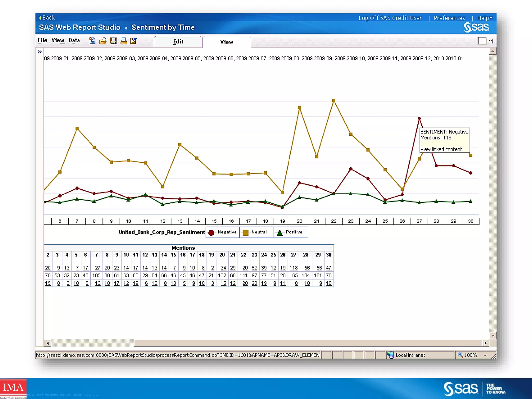
Task: Click the Save floppy disk icon
Action: click(x=113, y=41)
